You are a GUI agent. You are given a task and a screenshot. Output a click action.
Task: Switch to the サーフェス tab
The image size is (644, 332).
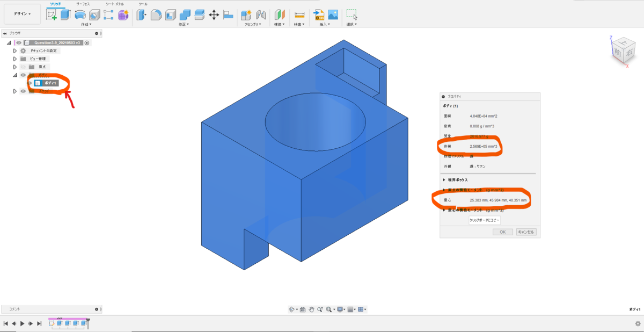coord(83,3)
